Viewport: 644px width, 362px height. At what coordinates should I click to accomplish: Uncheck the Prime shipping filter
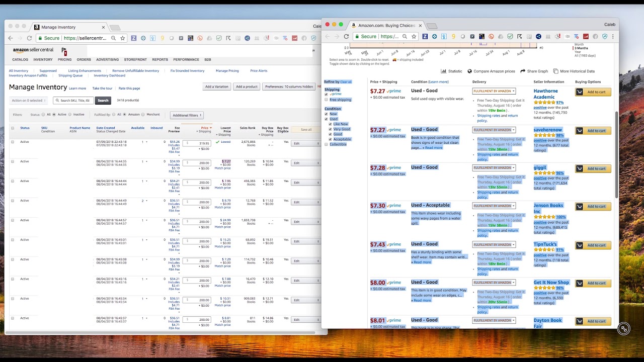(326, 95)
